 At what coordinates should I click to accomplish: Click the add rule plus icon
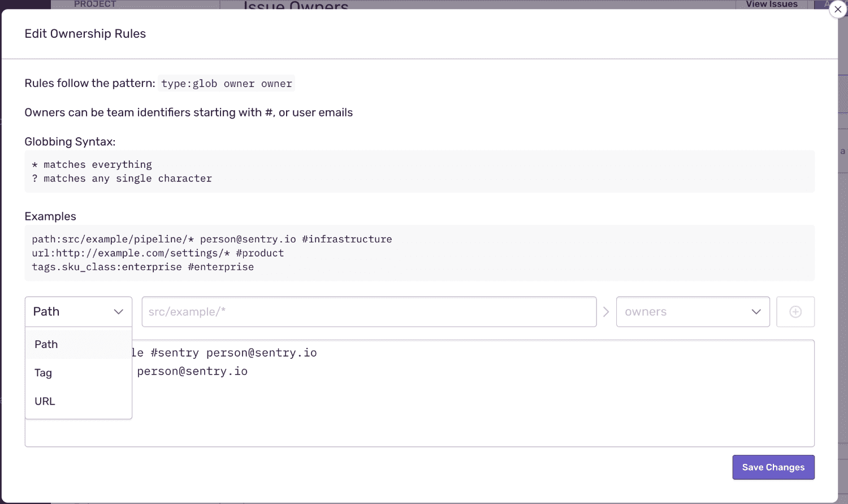[x=795, y=311]
